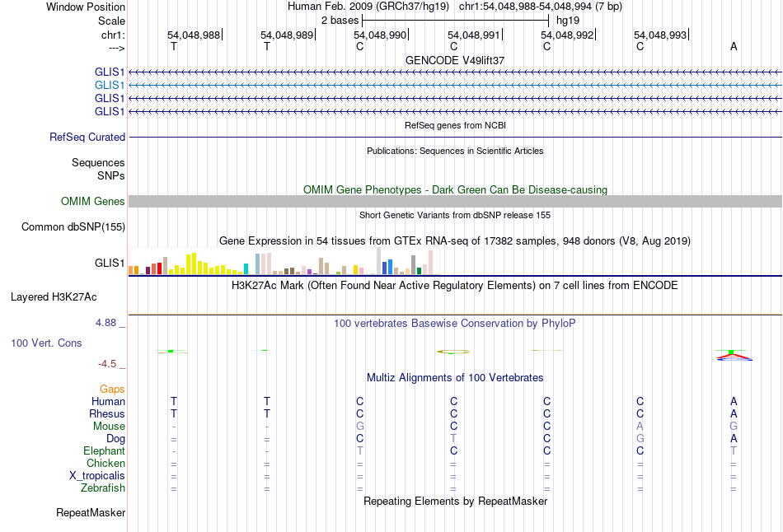Open the OMIM Gene Phenotypes track title
This screenshot has height=532, width=783.
(455, 189)
